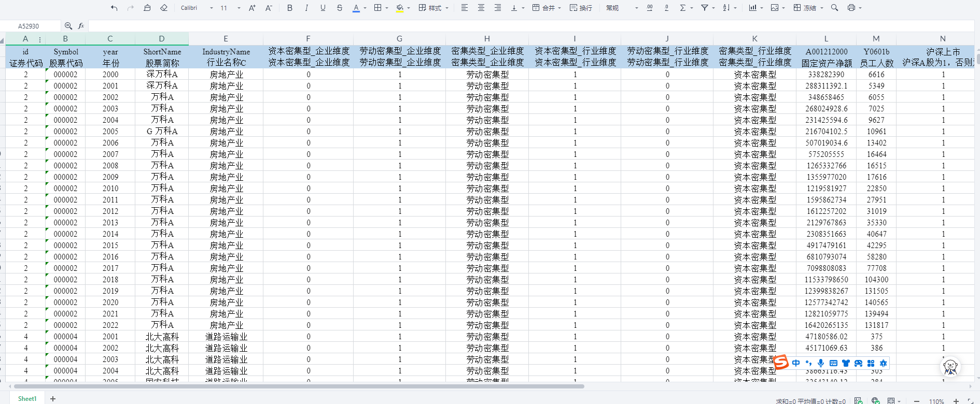Viewport: 980px width, 404px height.
Task: Click the assistant mascot floating button
Action: [950, 367]
